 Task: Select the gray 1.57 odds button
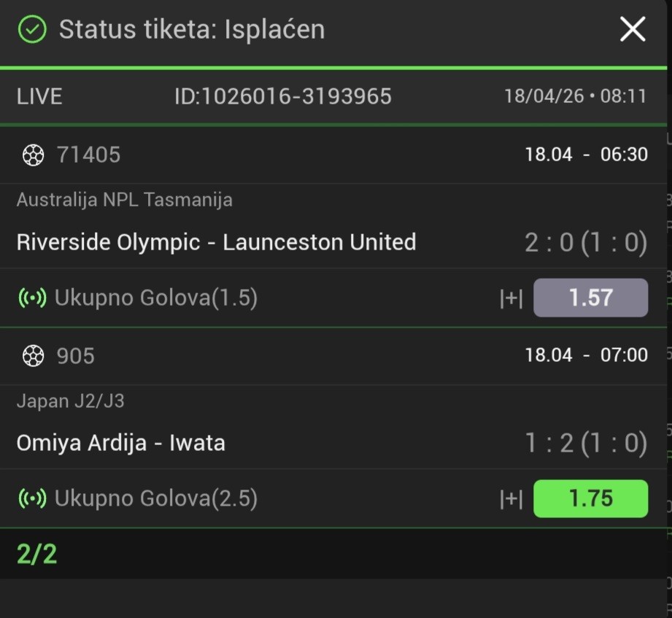click(x=590, y=298)
